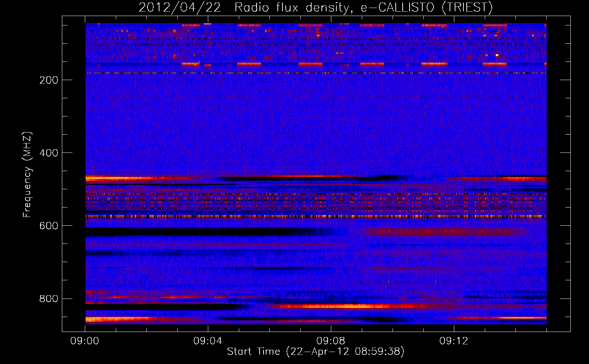Click the 09:00 time axis label
589x364 pixels.
pyautogui.click(x=85, y=341)
